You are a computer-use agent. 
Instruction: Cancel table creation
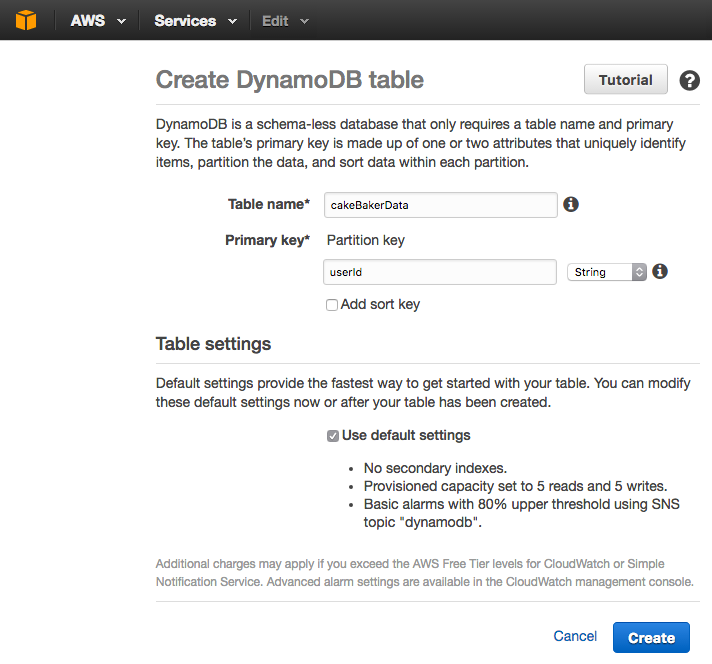[x=574, y=636]
